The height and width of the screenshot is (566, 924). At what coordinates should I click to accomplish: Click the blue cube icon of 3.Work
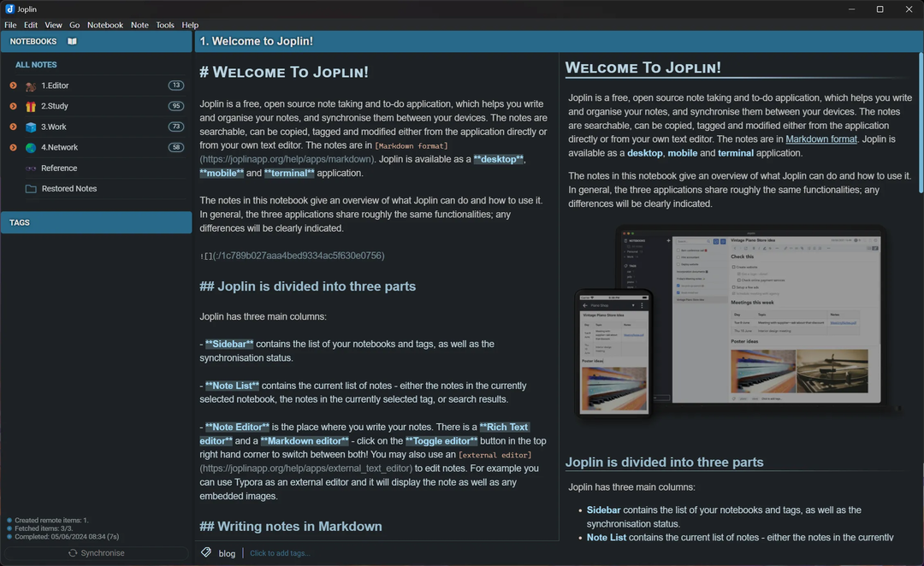point(31,127)
